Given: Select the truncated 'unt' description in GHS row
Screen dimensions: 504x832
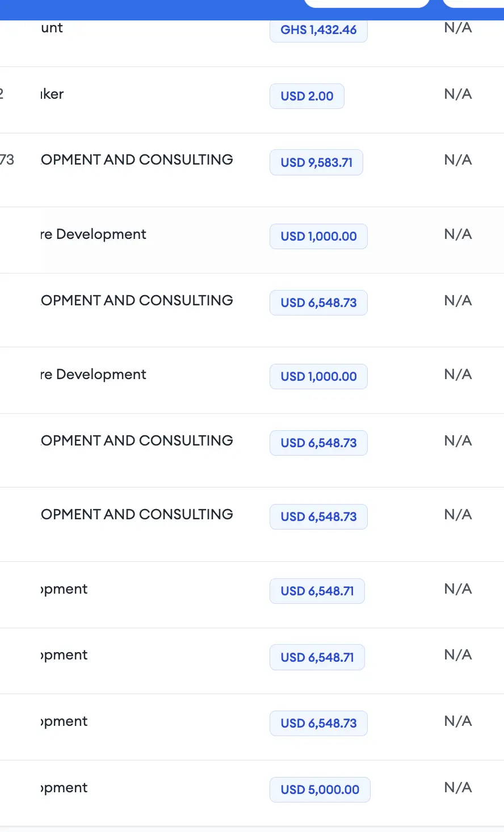Looking at the screenshot, I should (52, 28).
